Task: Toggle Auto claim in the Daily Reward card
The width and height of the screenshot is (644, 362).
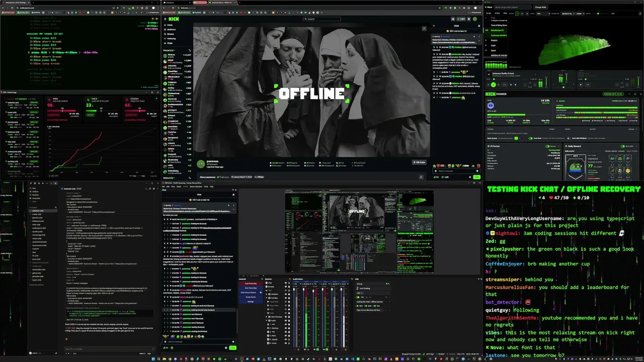Action: [x=622, y=146]
